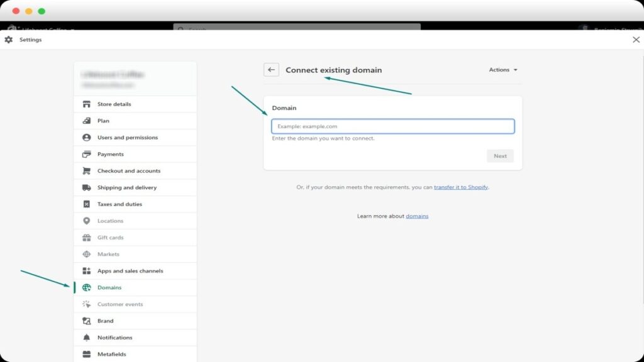
Task: Open the Actions dropdown menu
Action: (502, 70)
